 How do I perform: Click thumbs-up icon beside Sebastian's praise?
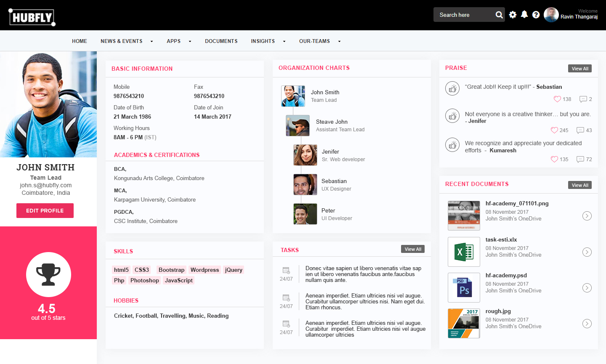pos(452,88)
